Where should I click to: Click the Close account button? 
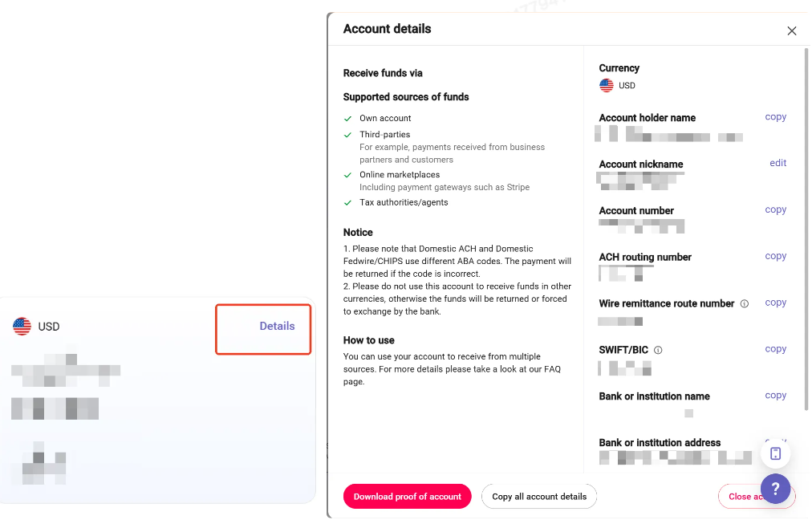742,497
